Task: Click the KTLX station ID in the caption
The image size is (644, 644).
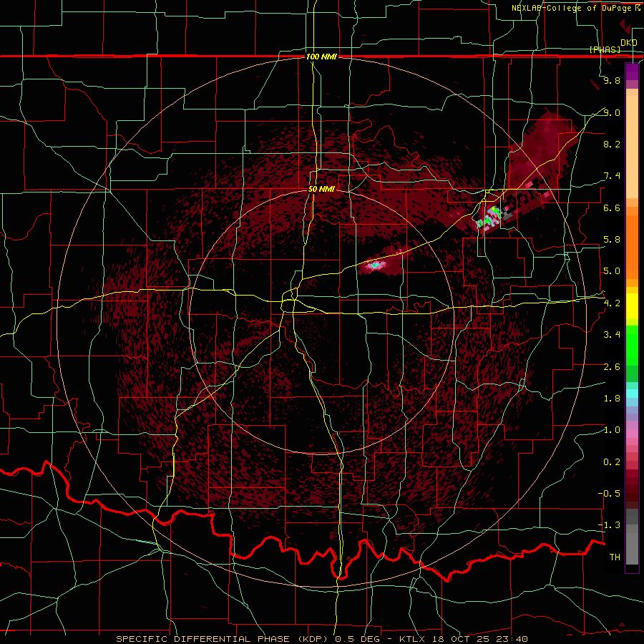Action: (x=413, y=639)
